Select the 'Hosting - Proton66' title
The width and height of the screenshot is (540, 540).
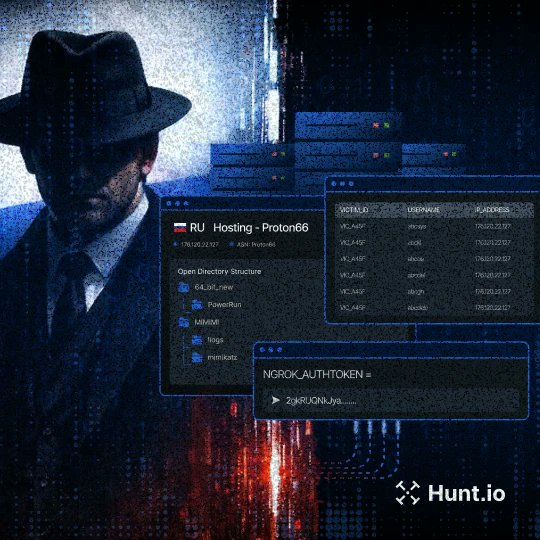(x=261, y=228)
